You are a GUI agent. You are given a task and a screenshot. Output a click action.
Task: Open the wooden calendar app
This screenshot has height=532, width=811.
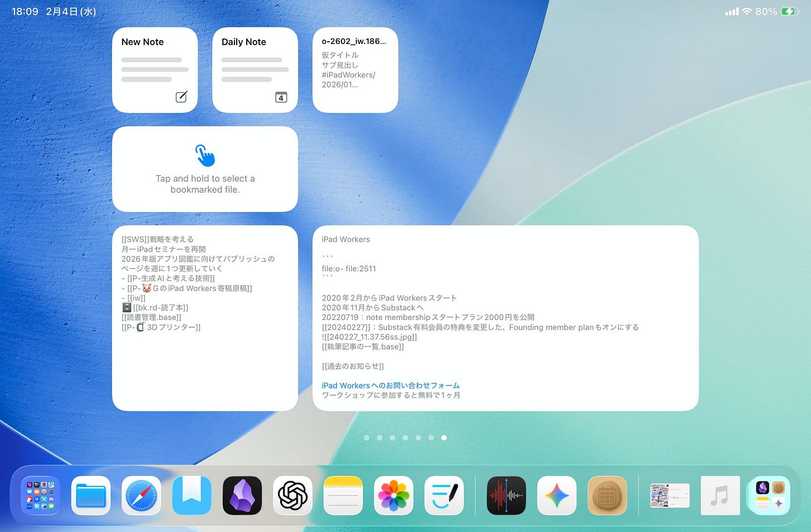point(607,495)
